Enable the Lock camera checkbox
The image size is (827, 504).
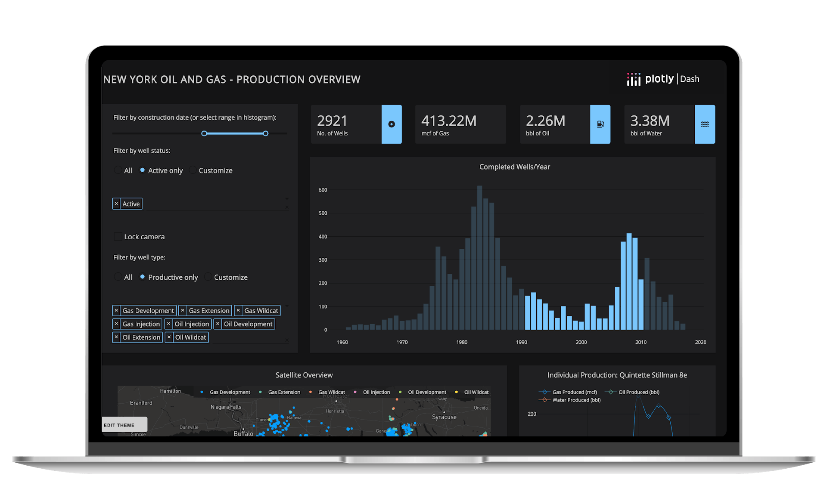coord(118,236)
